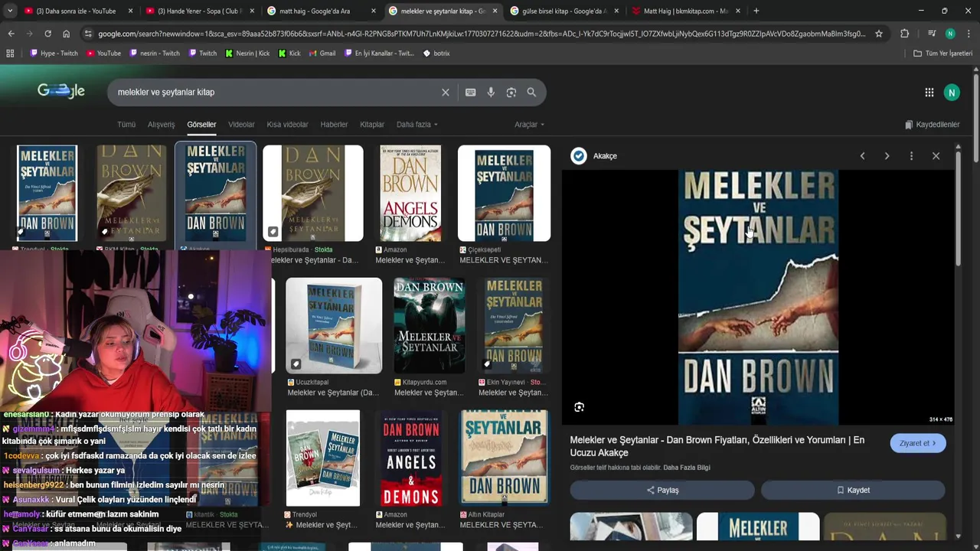Open the Akakçe source link in preview
This screenshot has width=980, height=551.
click(x=594, y=156)
